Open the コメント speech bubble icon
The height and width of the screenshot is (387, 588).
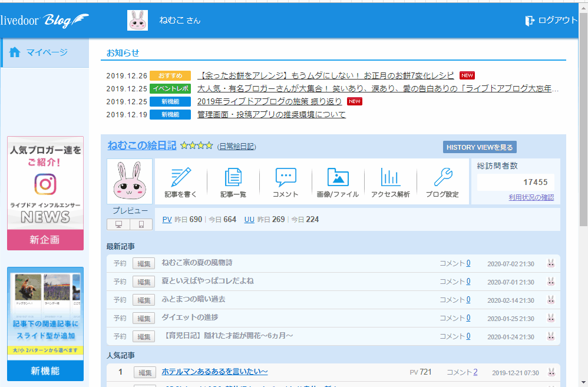point(286,177)
